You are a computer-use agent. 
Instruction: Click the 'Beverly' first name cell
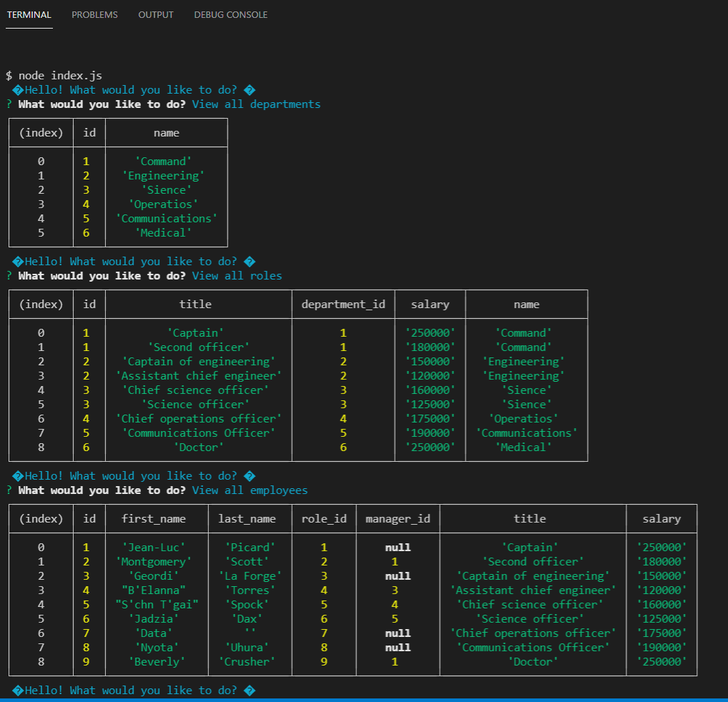[x=157, y=662]
